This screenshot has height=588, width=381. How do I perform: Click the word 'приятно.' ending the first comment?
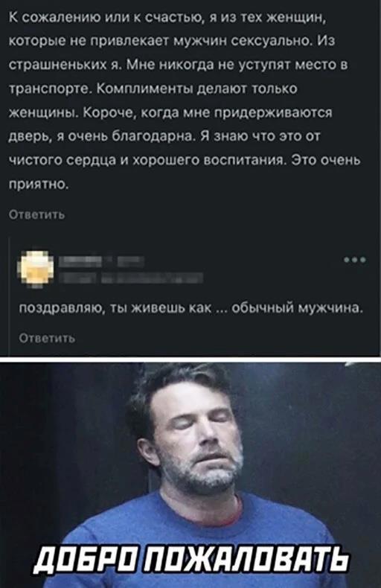(x=38, y=185)
